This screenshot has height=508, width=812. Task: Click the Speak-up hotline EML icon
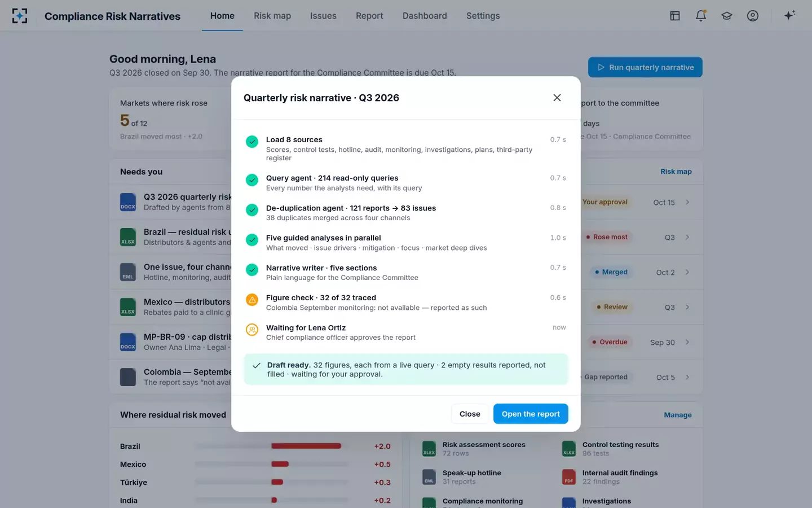(x=429, y=477)
